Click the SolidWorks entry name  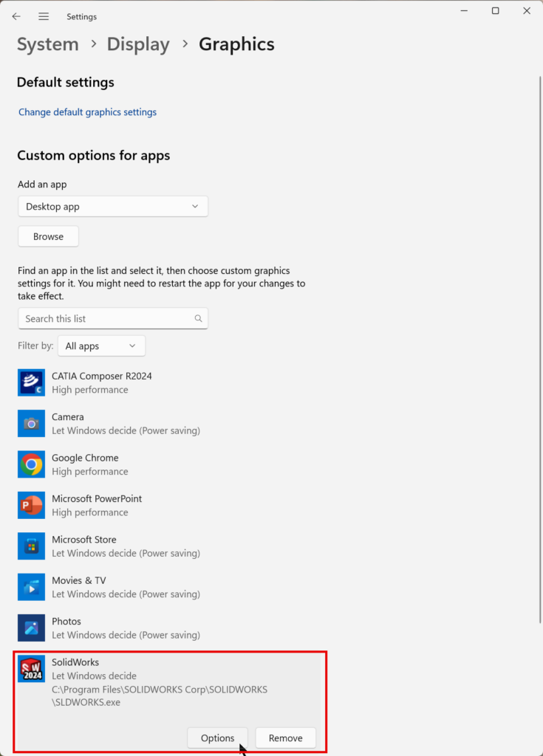click(x=75, y=662)
